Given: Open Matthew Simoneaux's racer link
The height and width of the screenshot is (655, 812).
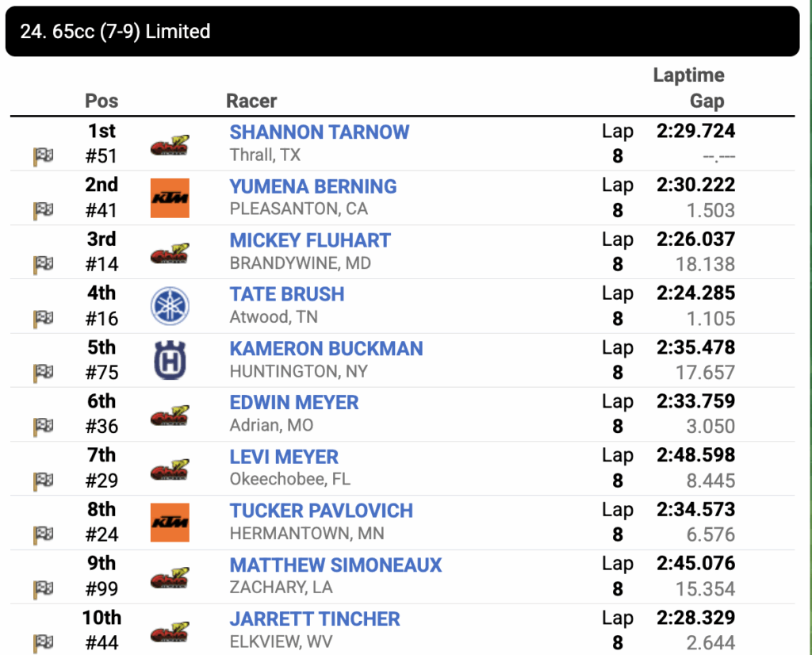Looking at the screenshot, I should 335,565.
